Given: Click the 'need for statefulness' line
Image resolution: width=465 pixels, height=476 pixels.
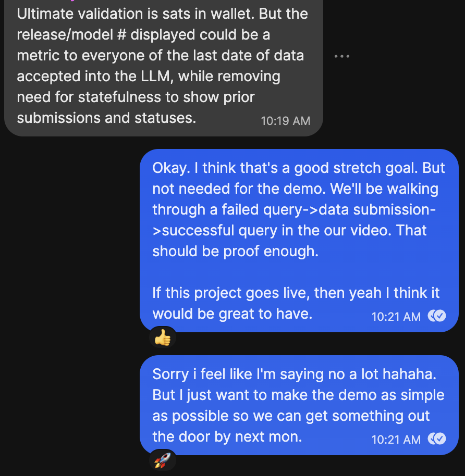Looking at the screenshot, I should [x=136, y=97].
